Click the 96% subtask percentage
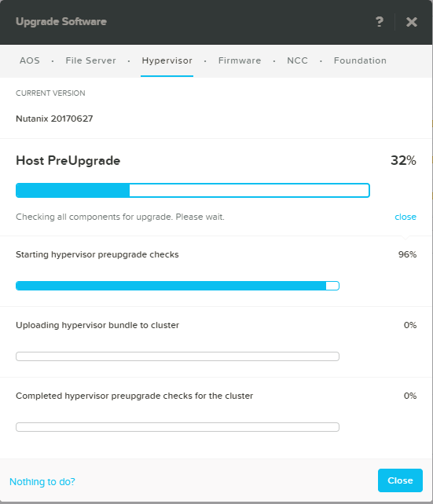The image size is (433, 504). (407, 254)
